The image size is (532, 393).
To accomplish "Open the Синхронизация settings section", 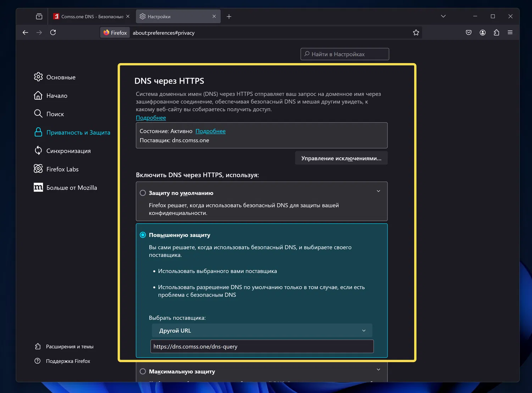I will click(x=68, y=151).
